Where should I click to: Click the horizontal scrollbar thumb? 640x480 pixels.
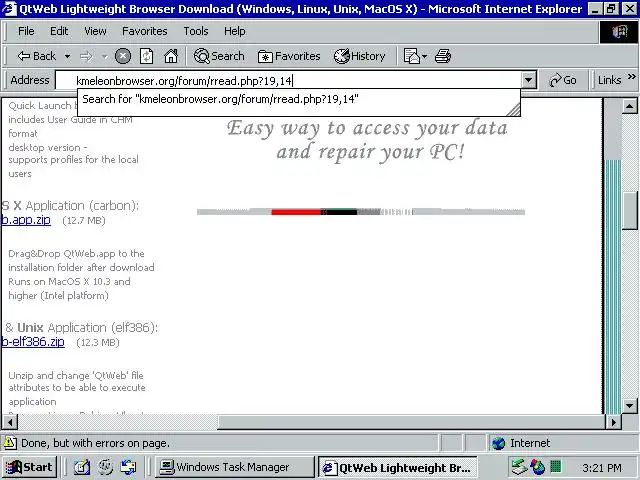(x=411, y=422)
